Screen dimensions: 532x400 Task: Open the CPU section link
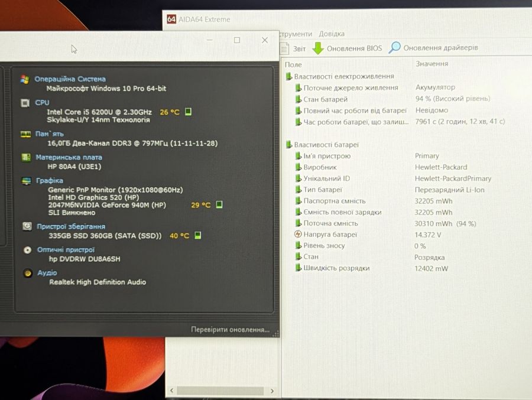[42, 103]
